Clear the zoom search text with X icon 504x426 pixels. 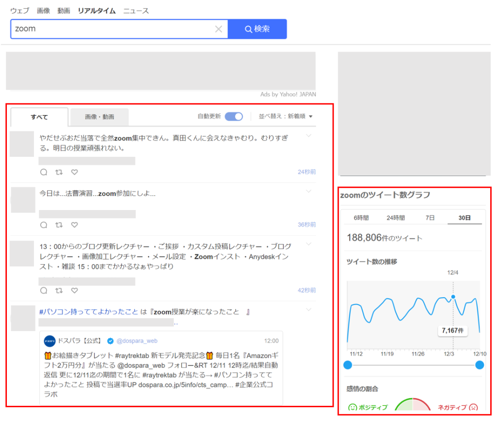click(x=219, y=29)
